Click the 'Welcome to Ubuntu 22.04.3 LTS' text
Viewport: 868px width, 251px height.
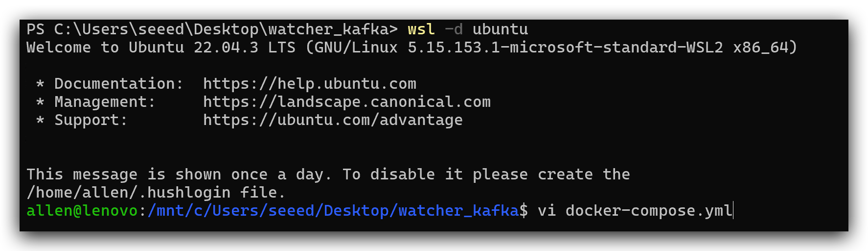(161, 48)
